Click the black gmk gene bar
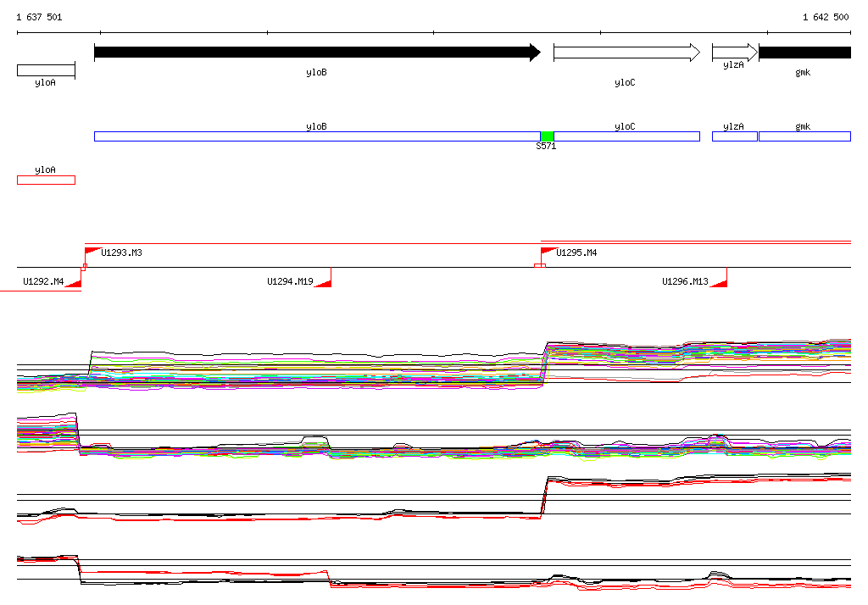This screenshot has height=605, width=868. click(804, 53)
